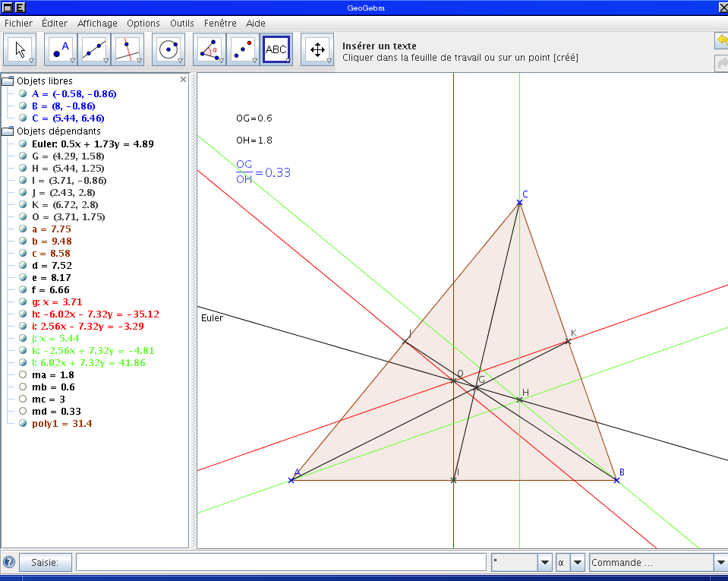Toggle visibility of object mb
This screenshot has height=581, width=728.
tap(23, 387)
